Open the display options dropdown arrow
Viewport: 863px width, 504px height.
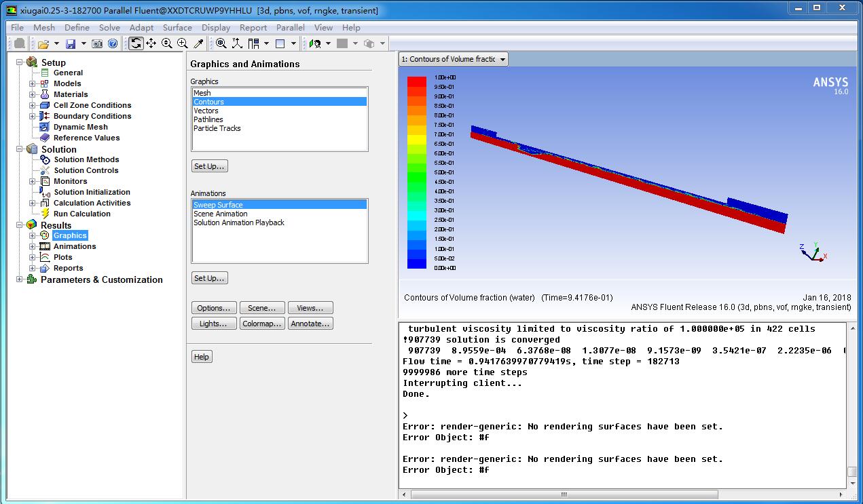tap(328, 43)
